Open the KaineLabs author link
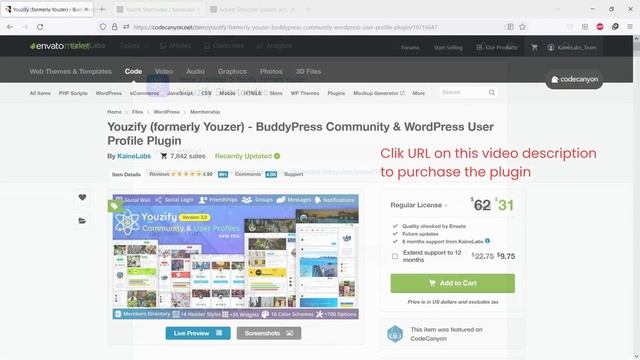This screenshot has width=640, height=360. (134, 156)
